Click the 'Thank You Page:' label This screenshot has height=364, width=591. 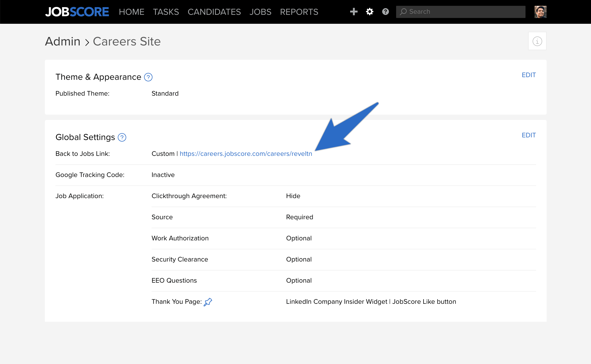click(x=177, y=302)
